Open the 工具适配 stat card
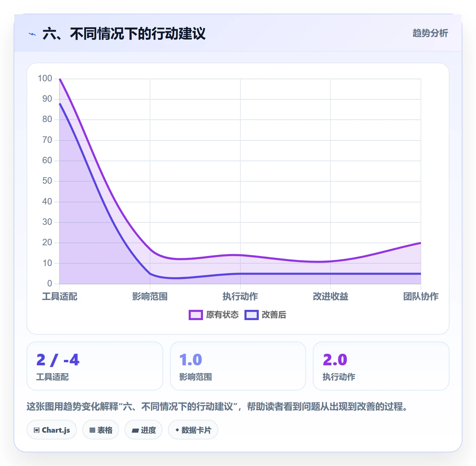476x466 pixels. point(95,366)
